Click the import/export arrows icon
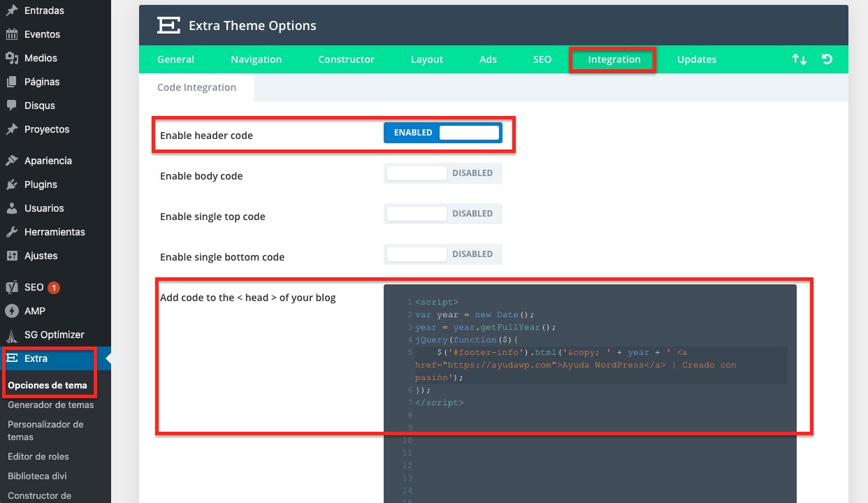Image resolution: width=868 pixels, height=503 pixels. pos(799,59)
